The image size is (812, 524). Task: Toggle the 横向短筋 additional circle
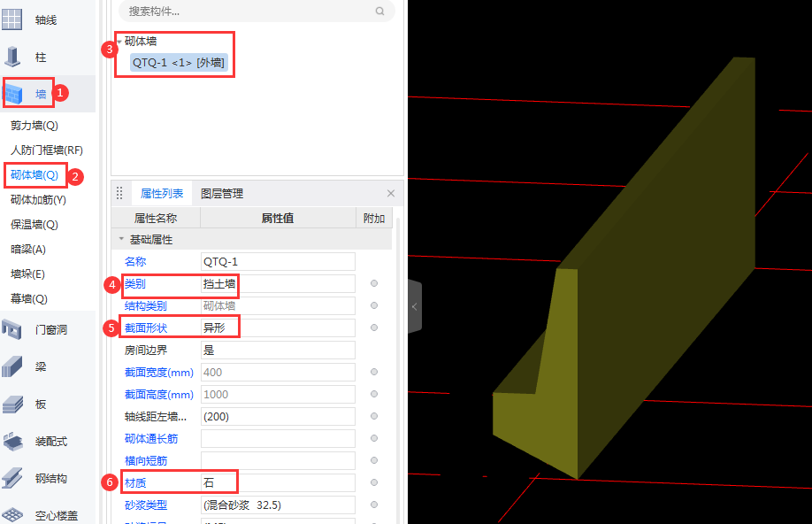[374, 461]
